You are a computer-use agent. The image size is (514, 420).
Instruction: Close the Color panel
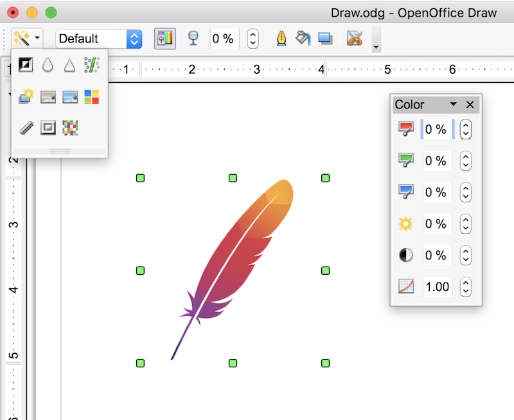click(x=470, y=104)
